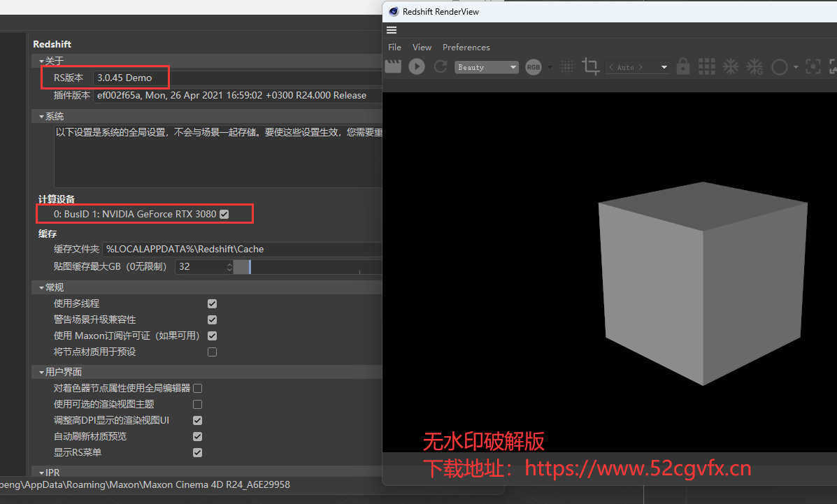Image resolution: width=837 pixels, height=504 pixels.
Task: Click the snowflake G freeze icon
Action: coord(754,66)
